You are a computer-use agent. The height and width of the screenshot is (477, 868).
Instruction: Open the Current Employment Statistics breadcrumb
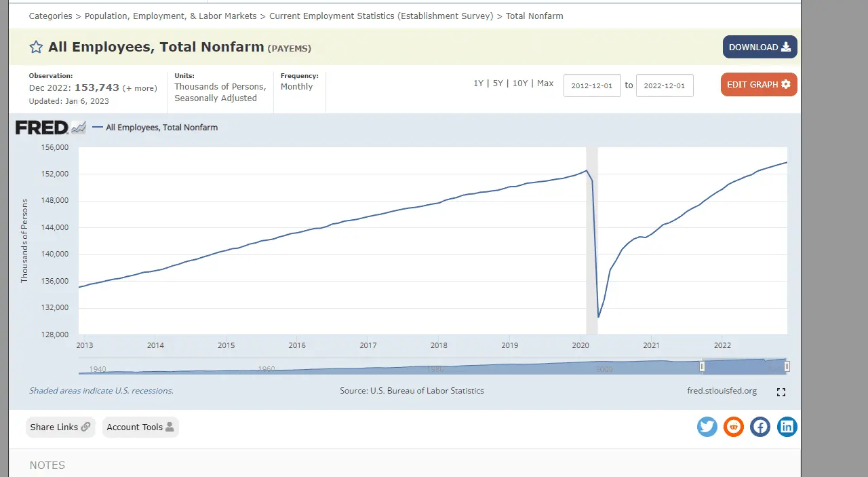381,16
